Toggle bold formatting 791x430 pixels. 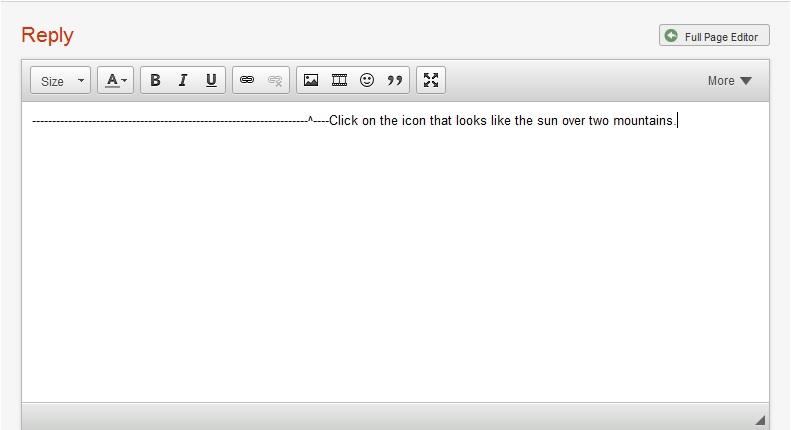(155, 81)
